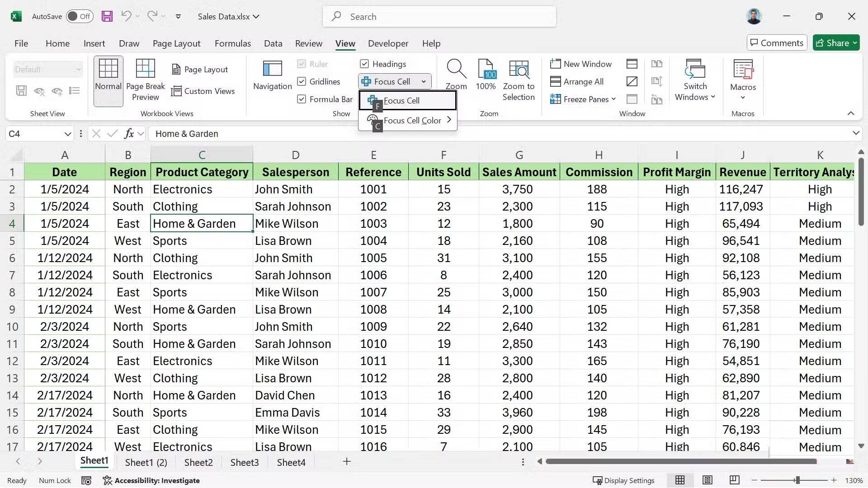Switch to Page Layout view
The height and width of the screenshot is (488, 868).
tap(201, 69)
